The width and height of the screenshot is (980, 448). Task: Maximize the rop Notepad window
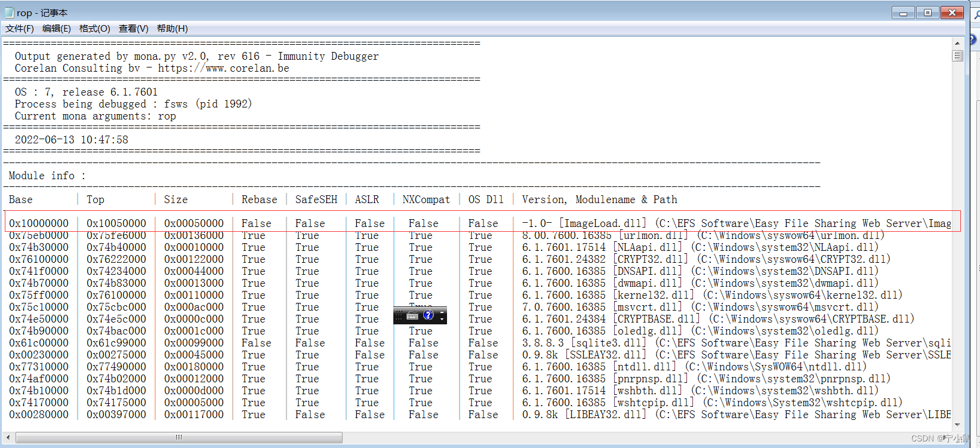point(927,13)
